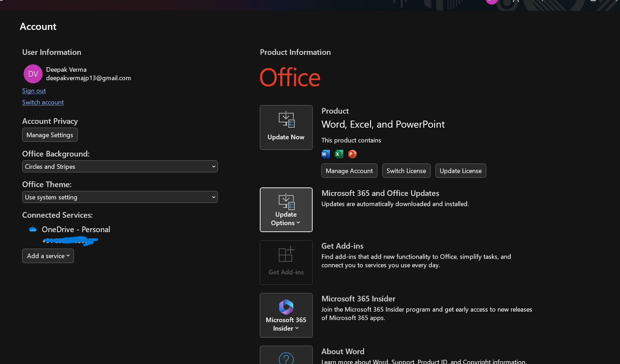Click the Manage Settings button
620x364 pixels.
(x=50, y=135)
